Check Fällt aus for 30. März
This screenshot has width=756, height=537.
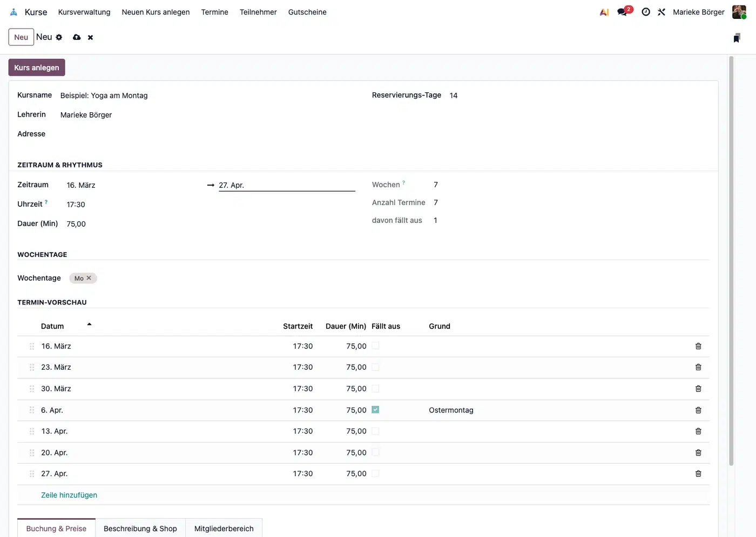point(375,388)
